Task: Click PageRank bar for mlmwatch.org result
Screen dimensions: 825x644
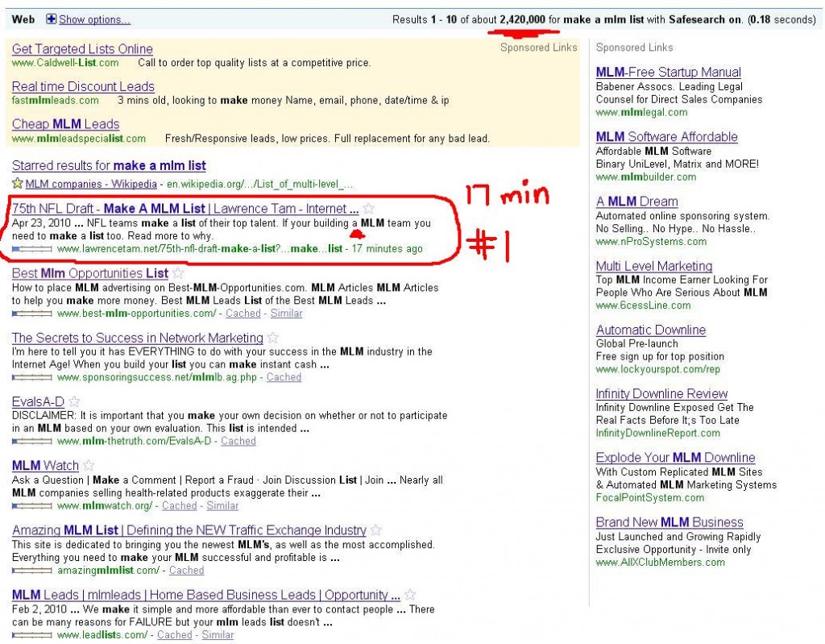Action: [x=31, y=506]
